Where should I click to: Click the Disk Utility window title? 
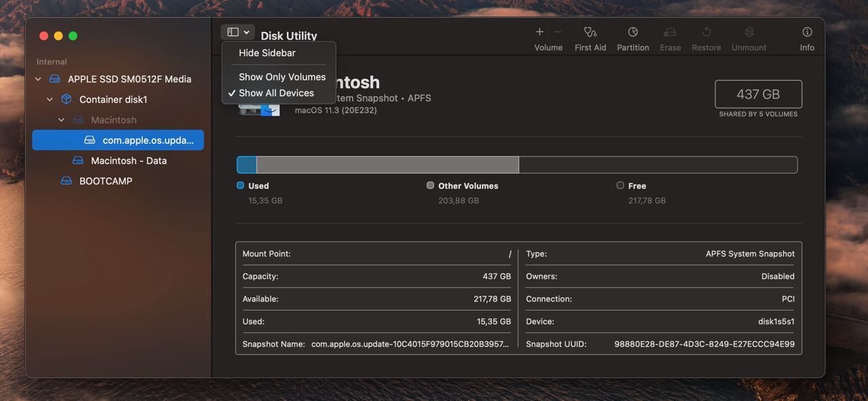pyautogui.click(x=289, y=36)
